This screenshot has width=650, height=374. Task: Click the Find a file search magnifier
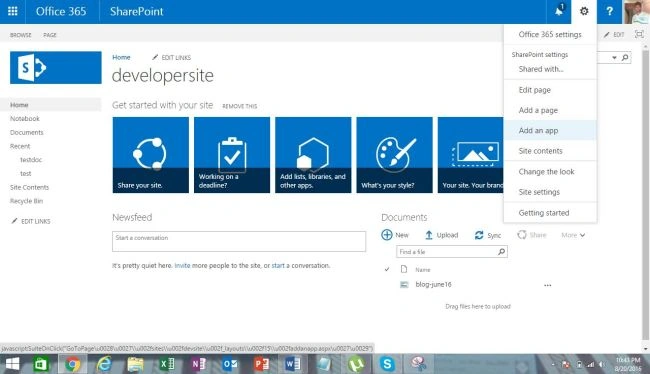pos(501,251)
